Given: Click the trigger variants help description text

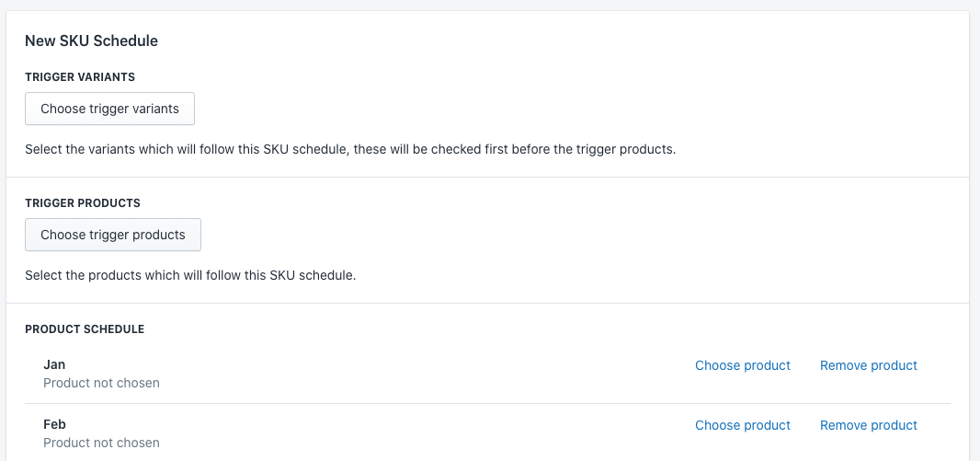Looking at the screenshot, I should (x=349, y=149).
